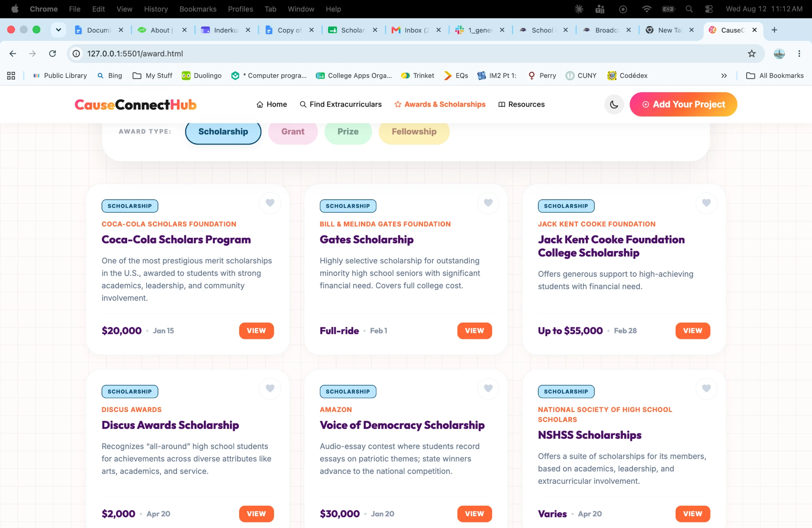The image size is (812, 528).
Task: Bookmark this page with star icon
Action: pyautogui.click(x=752, y=54)
